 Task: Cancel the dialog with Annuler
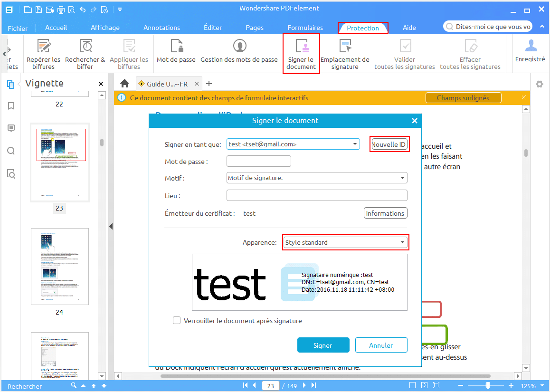[x=381, y=345]
